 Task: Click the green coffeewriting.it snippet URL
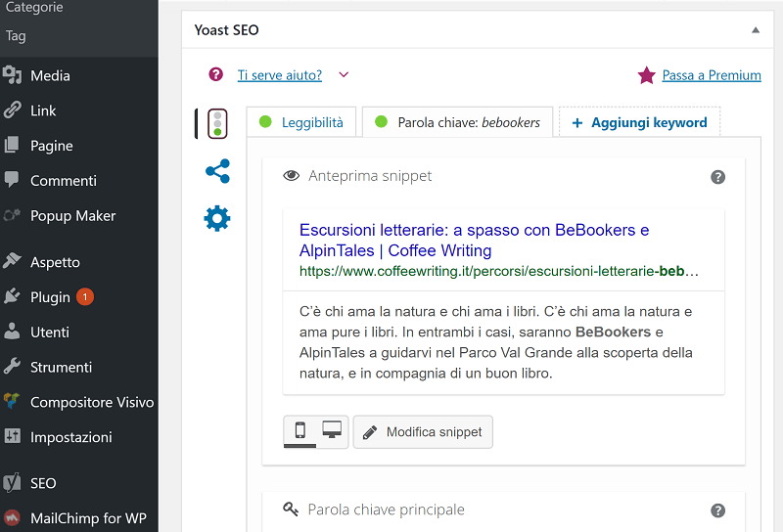[498, 271]
